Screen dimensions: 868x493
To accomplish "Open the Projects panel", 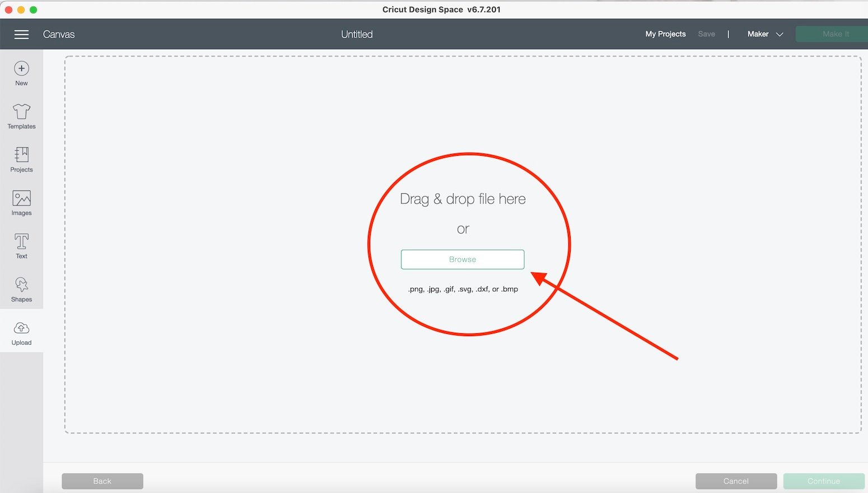I will coord(21,160).
